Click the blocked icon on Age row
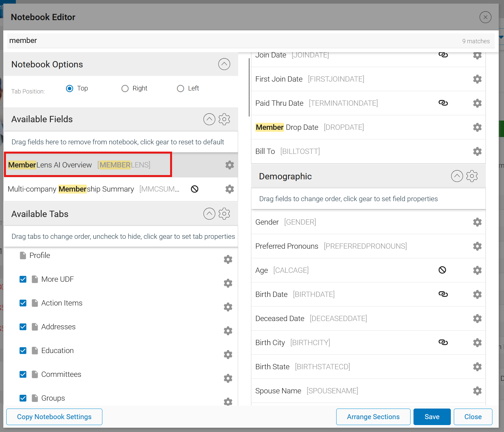The height and width of the screenshot is (432, 504). (442, 270)
